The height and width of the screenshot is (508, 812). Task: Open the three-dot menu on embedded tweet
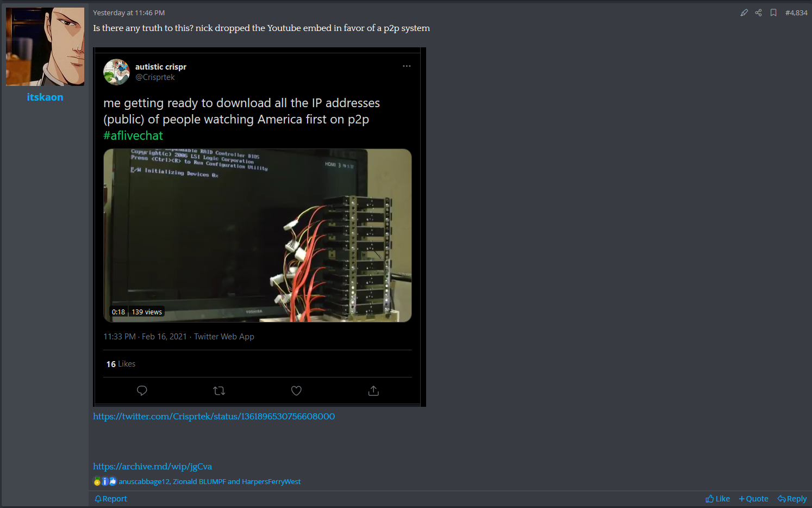click(407, 66)
